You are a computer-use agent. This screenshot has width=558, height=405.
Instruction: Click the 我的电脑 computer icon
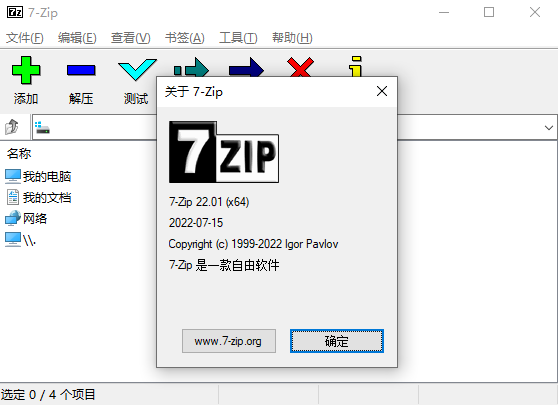[13, 177]
